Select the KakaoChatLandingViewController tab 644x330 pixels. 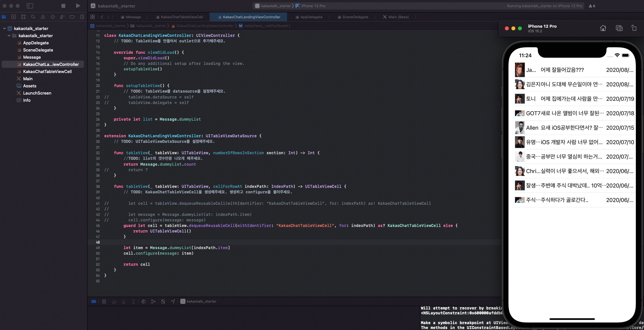(249, 17)
